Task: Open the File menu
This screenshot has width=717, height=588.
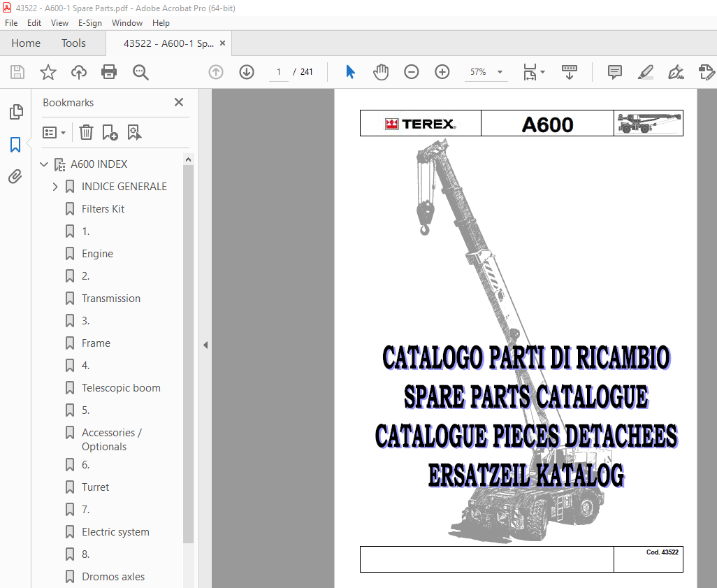Action: point(11,23)
